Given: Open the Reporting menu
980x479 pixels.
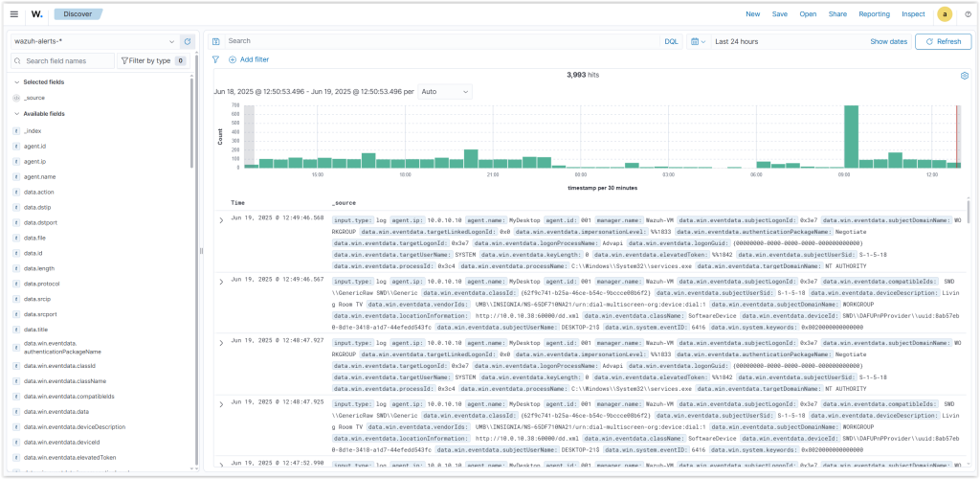Looking at the screenshot, I should [x=874, y=14].
